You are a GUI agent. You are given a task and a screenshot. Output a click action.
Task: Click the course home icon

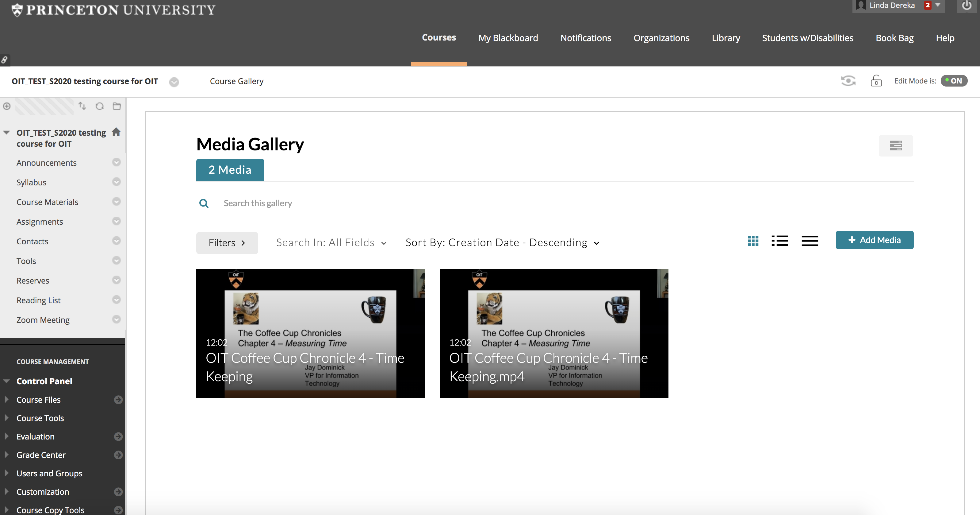[x=116, y=132]
